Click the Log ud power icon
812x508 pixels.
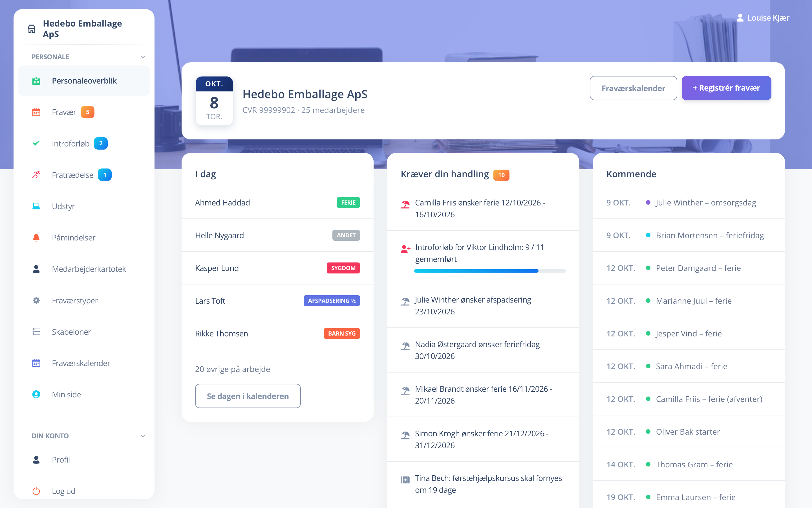pyautogui.click(x=36, y=491)
